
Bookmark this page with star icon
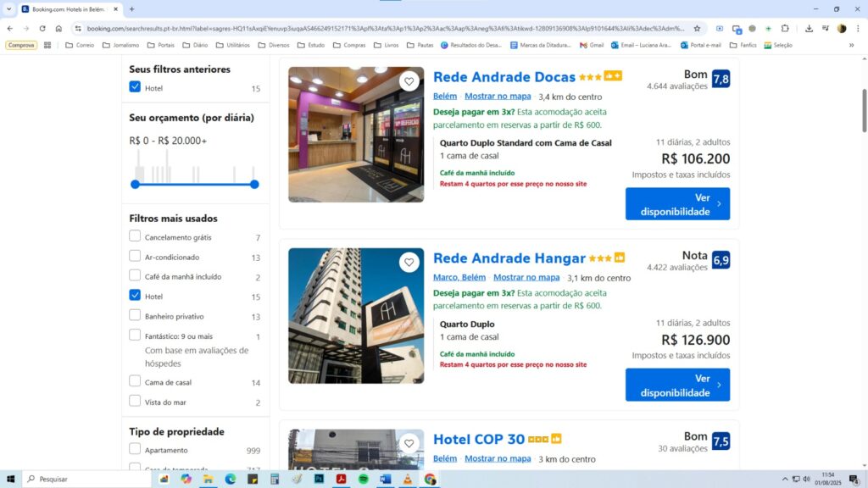(697, 28)
